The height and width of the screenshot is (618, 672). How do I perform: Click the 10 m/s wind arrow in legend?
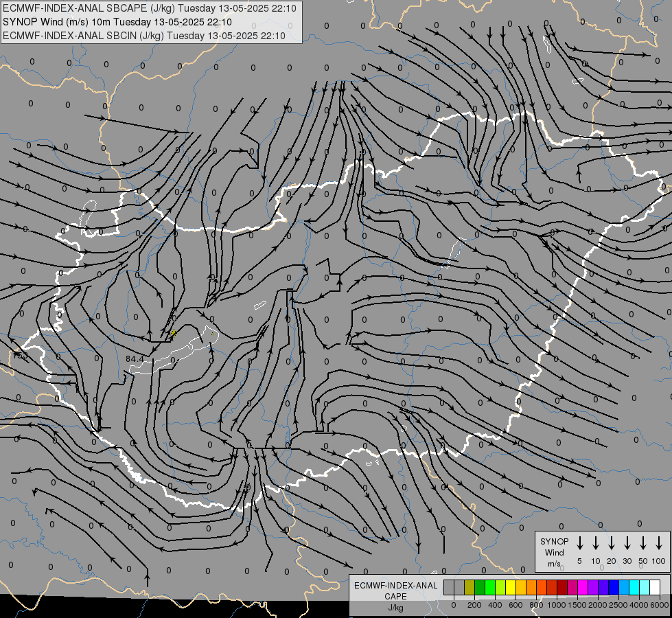[595, 542]
